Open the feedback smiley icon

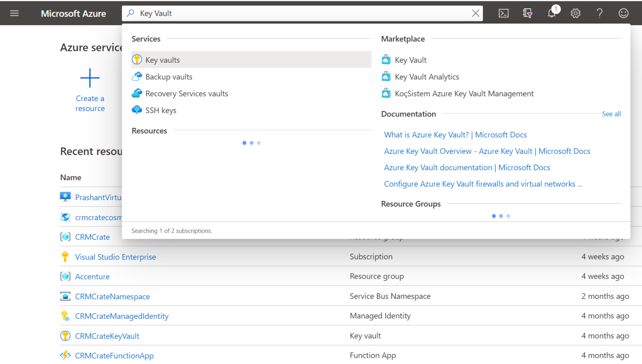point(623,13)
